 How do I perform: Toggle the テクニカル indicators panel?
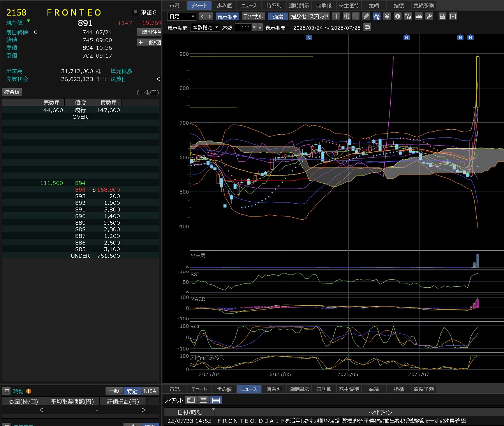click(253, 16)
